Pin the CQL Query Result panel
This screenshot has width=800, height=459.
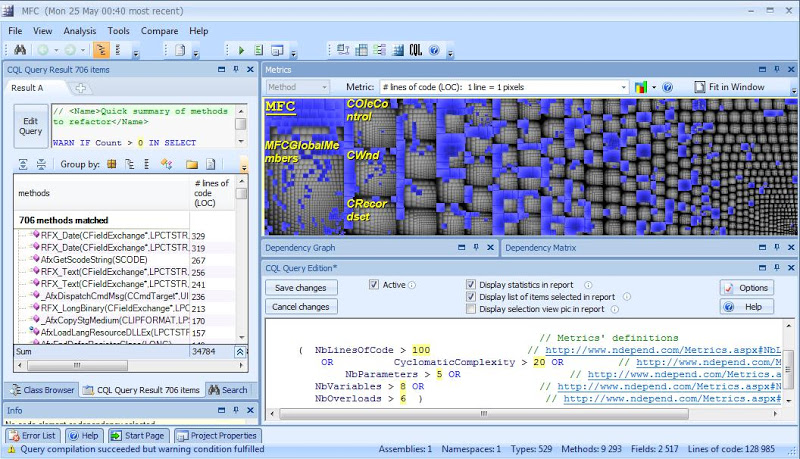coord(236,69)
